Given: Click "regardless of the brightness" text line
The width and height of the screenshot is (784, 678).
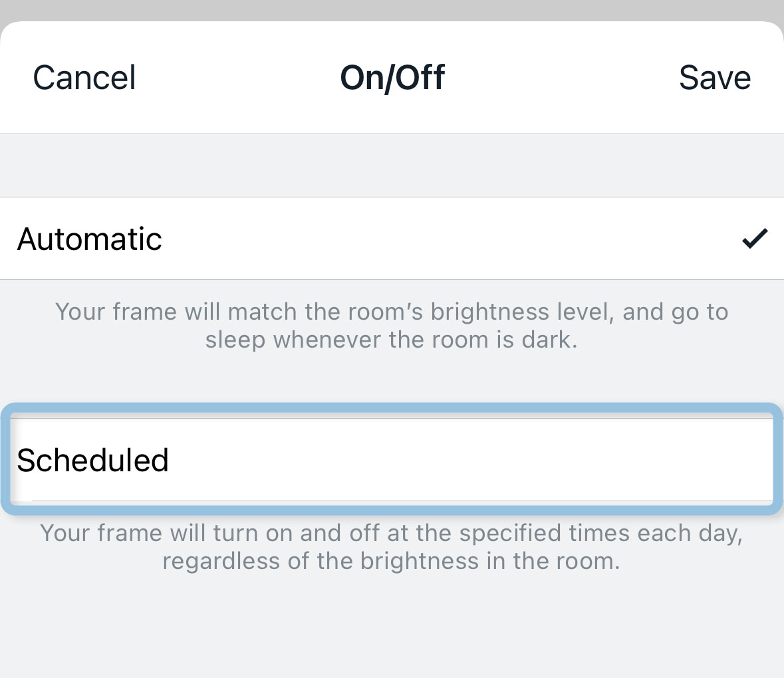Looking at the screenshot, I should (x=392, y=561).
